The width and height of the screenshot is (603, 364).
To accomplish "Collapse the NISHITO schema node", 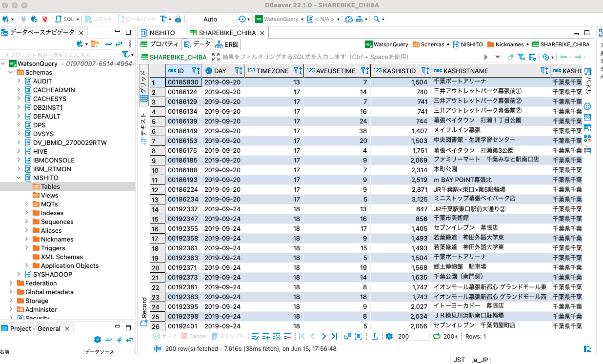I will click(x=19, y=178).
